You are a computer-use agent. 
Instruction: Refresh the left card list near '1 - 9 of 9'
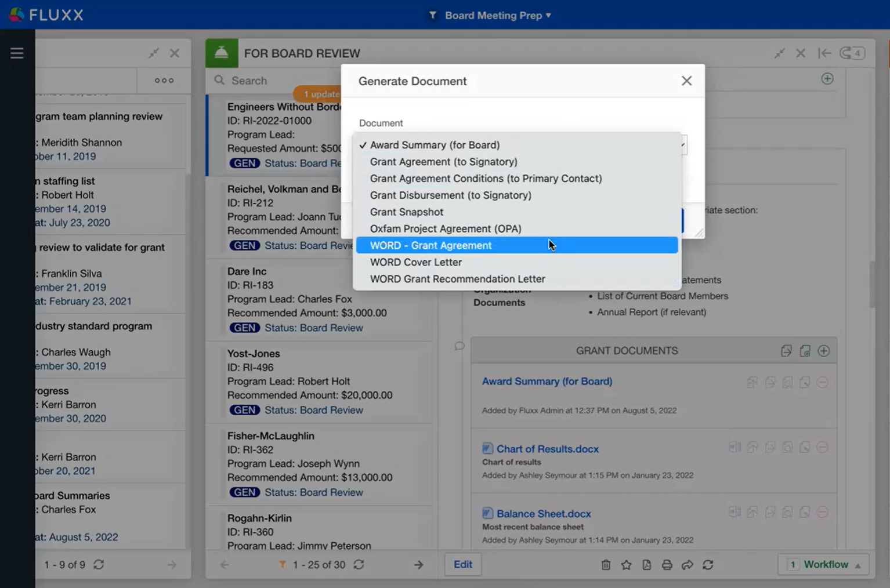click(x=99, y=565)
